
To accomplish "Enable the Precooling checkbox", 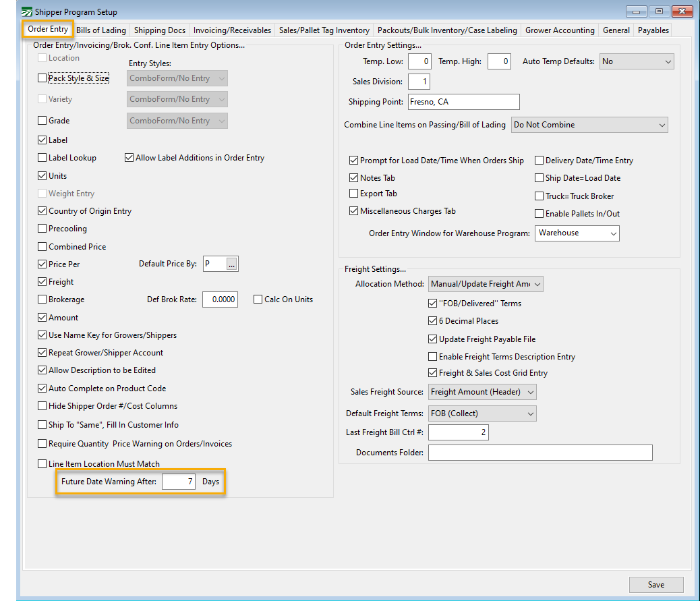I will coord(43,229).
